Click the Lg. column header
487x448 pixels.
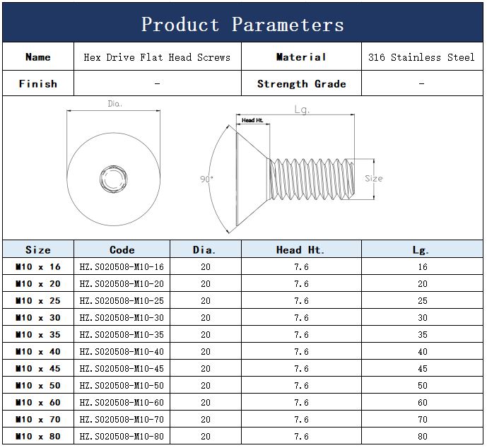click(x=422, y=249)
